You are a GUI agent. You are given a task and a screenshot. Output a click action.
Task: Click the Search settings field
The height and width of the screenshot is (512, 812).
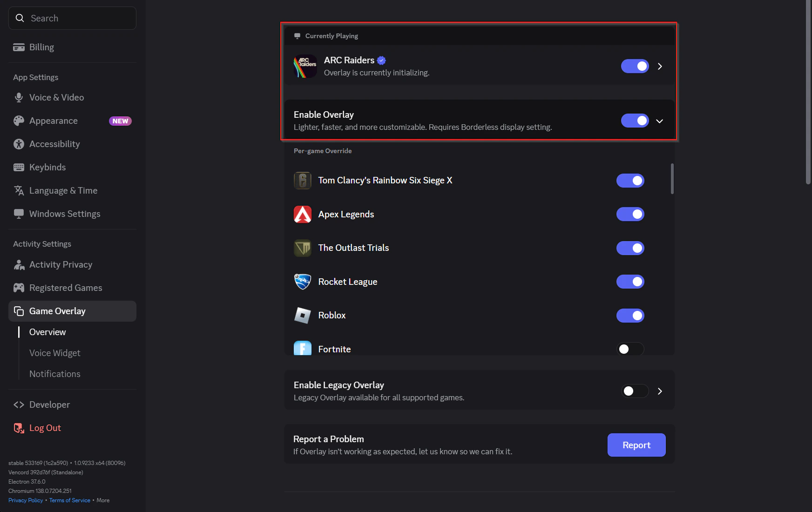pyautogui.click(x=72, y=18)
